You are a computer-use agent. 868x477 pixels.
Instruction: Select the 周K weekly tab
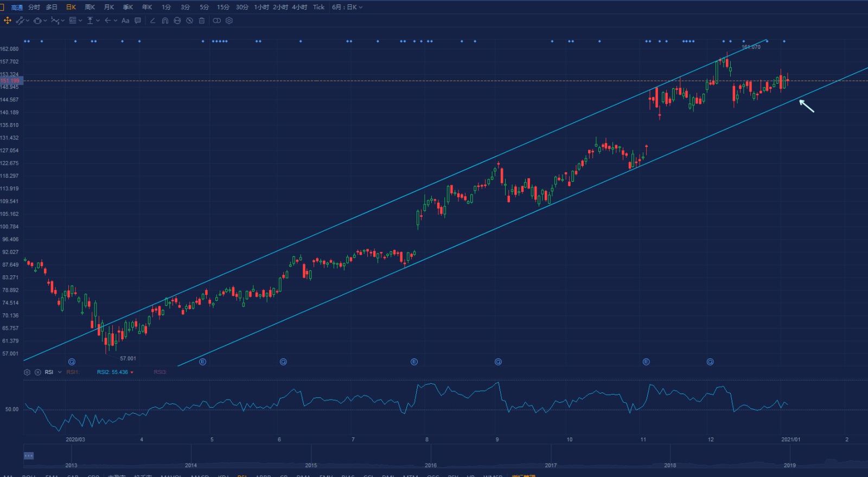90,7
